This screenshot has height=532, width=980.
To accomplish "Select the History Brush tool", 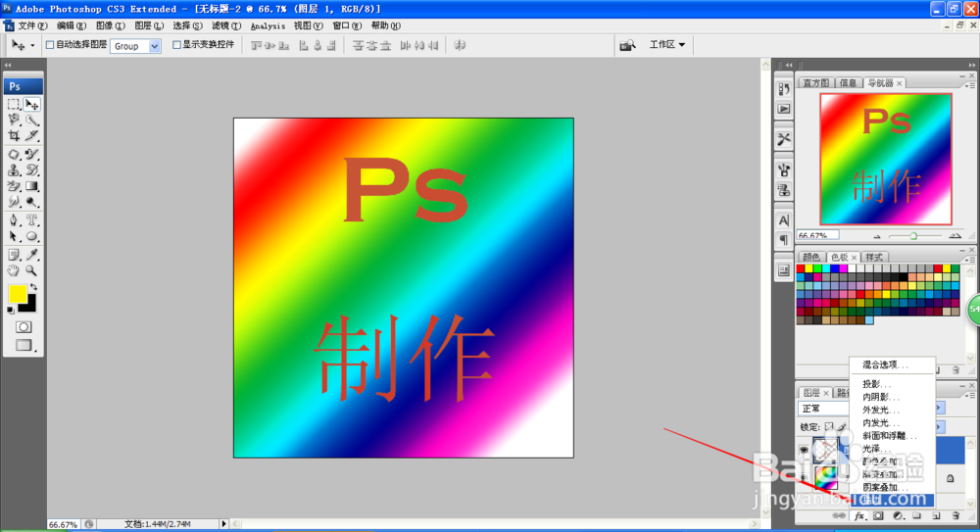I will (32, 170).
